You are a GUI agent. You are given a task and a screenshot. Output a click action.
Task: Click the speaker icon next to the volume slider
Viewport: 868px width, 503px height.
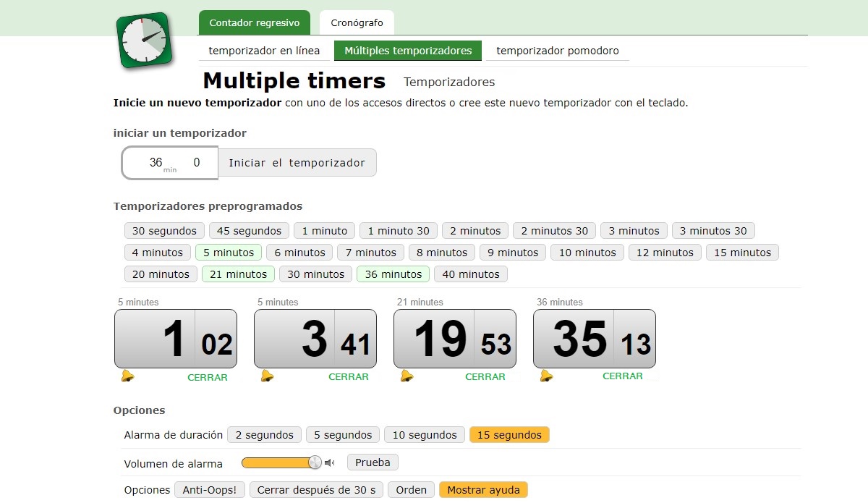point(329,462)
